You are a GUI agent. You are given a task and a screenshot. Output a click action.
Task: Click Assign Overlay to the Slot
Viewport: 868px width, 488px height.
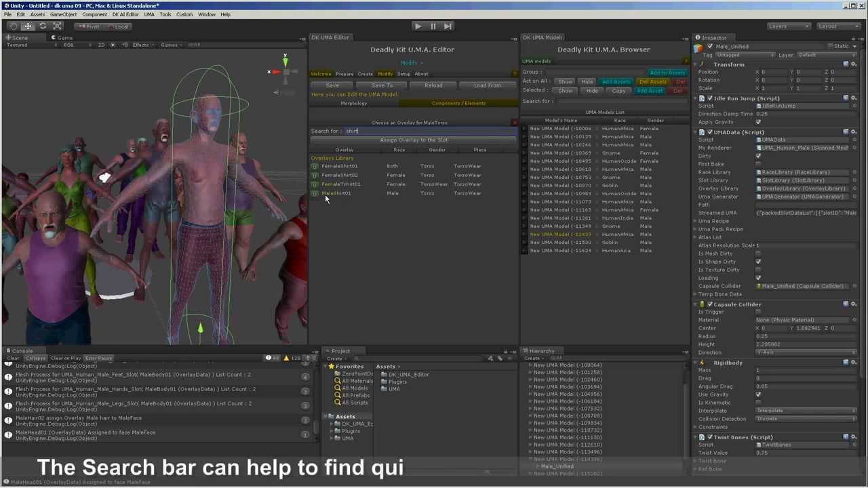(x=414, y=140)
